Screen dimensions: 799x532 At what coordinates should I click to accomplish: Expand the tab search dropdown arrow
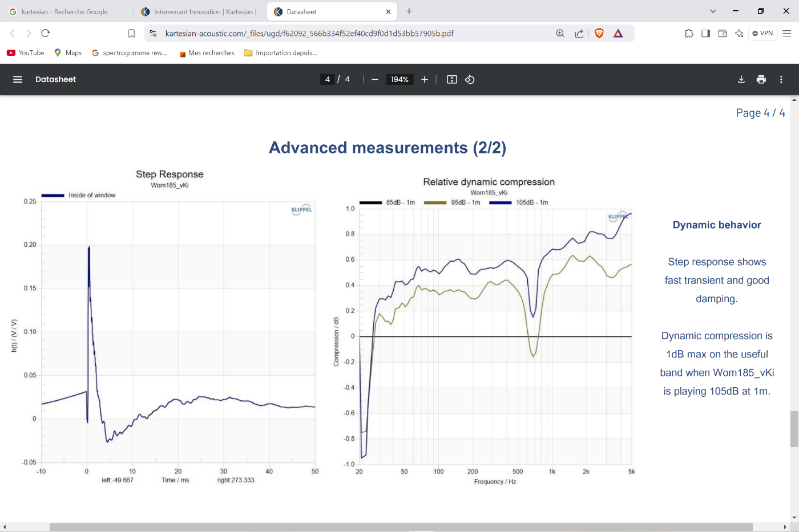[713, 11]
